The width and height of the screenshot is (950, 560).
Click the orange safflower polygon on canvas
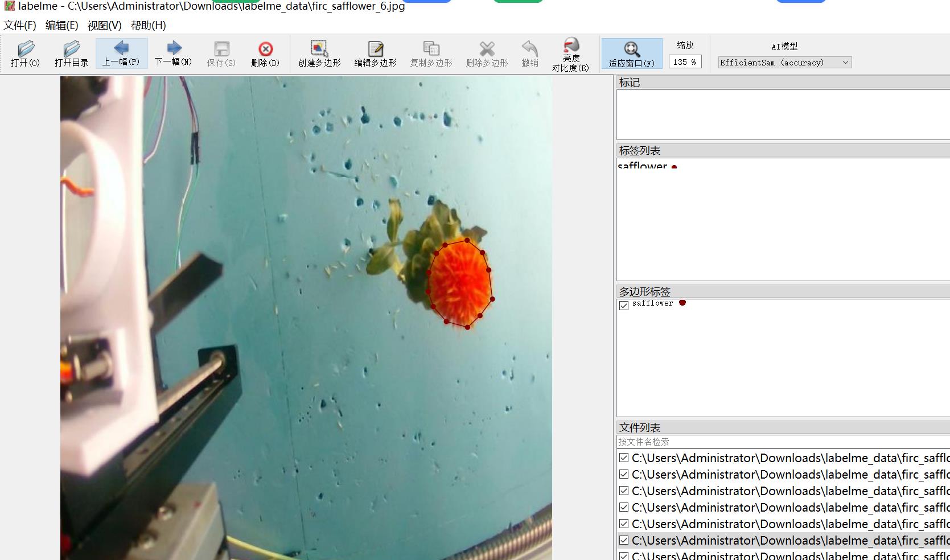tap(460, 283)
